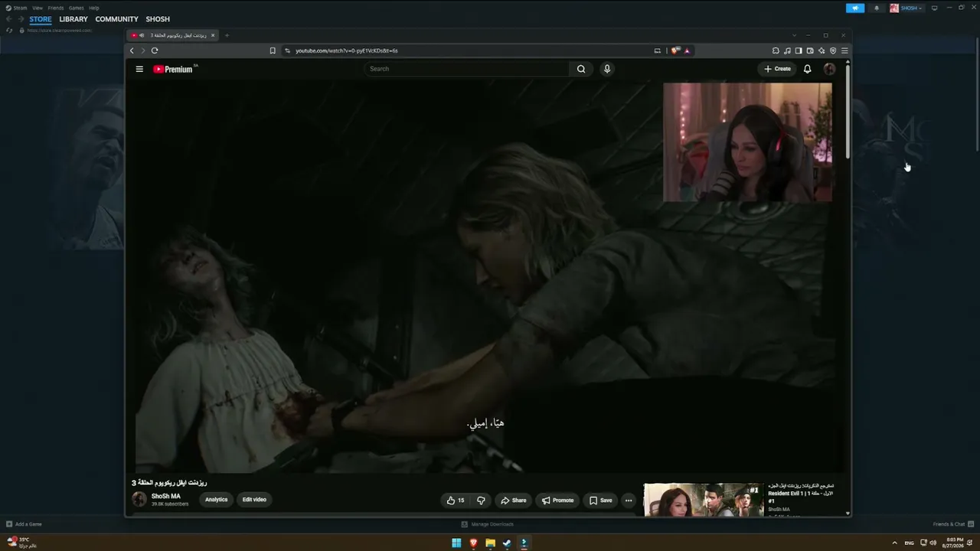Share the video

tap(514, 500)
